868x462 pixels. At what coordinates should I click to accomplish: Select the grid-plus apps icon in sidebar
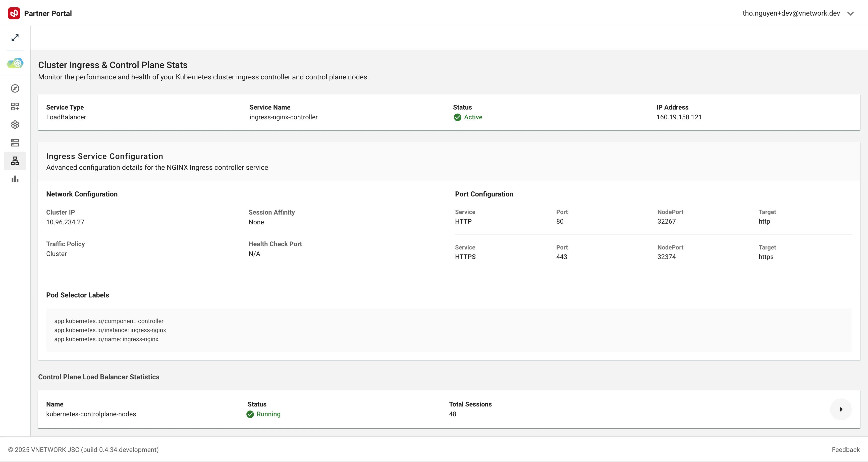coord(15,107)
